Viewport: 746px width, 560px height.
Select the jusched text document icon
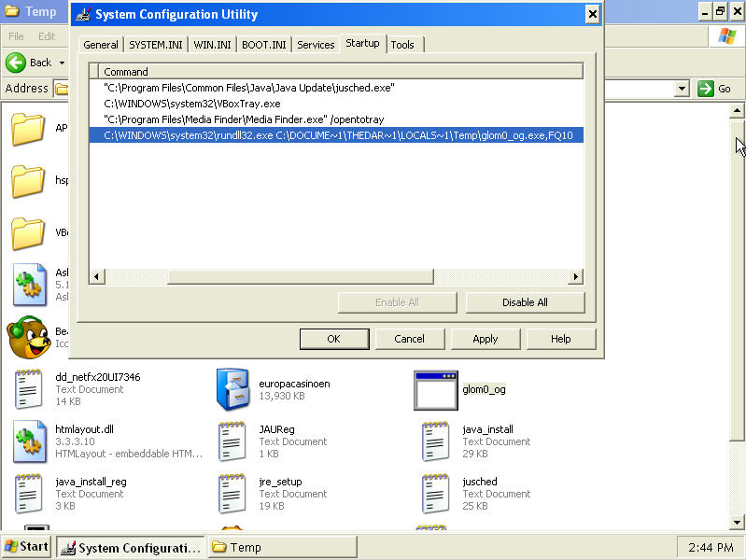click(435, 494)
